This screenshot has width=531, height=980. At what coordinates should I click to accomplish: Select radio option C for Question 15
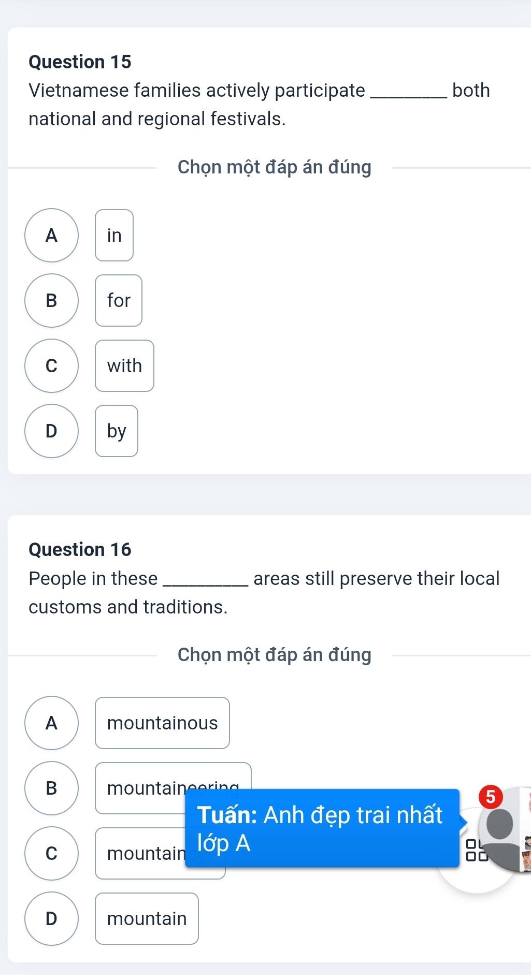51,365
